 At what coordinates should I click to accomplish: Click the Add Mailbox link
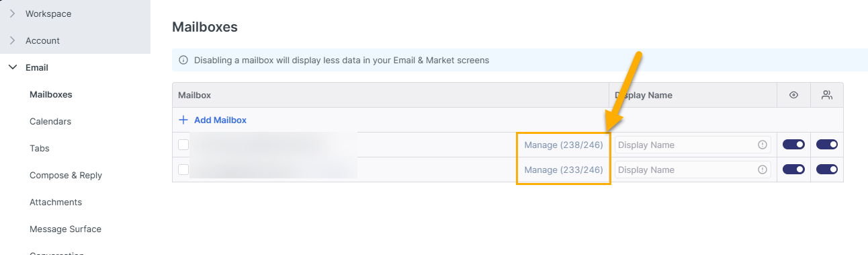pos(220,120)
